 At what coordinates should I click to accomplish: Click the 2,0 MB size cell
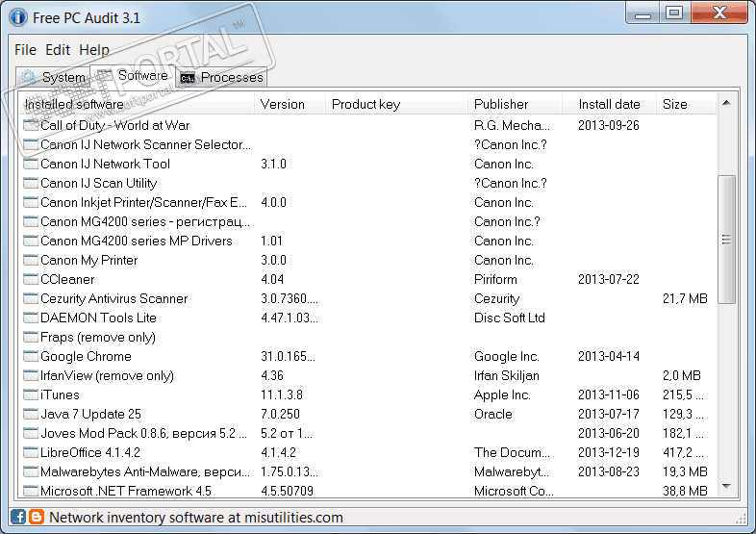682,376
